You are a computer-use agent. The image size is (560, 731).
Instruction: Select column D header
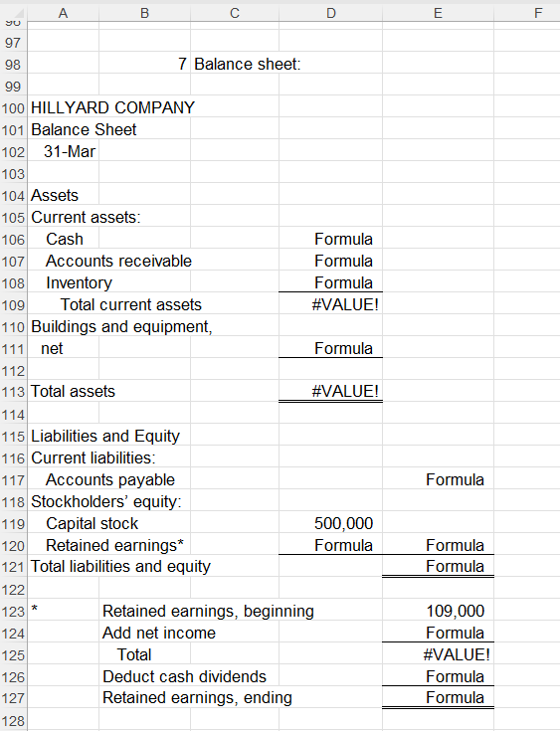pos(330,13)
